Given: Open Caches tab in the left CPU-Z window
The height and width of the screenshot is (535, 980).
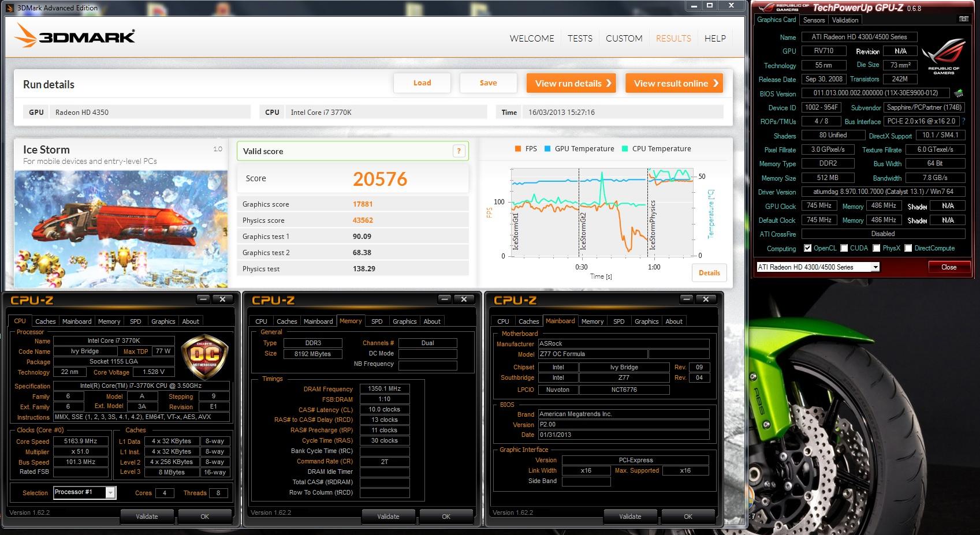Looking at the screenshot, I should [46, 321].
